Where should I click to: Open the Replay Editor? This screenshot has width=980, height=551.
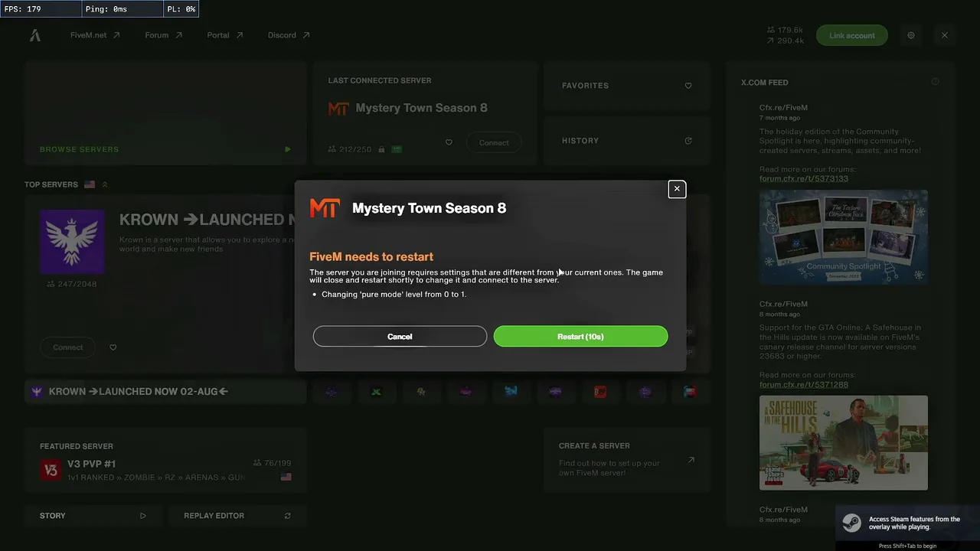pos(237,516)
